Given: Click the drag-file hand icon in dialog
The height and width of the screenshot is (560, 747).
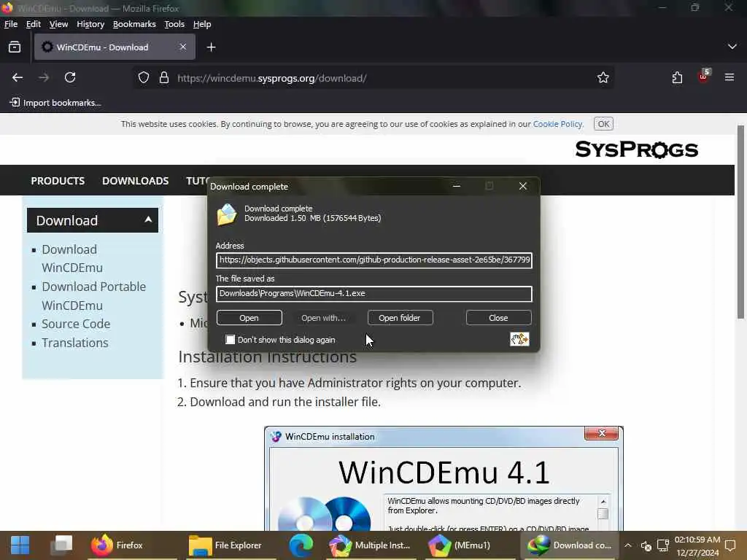Looking at the screenshot, I should 519,339.
